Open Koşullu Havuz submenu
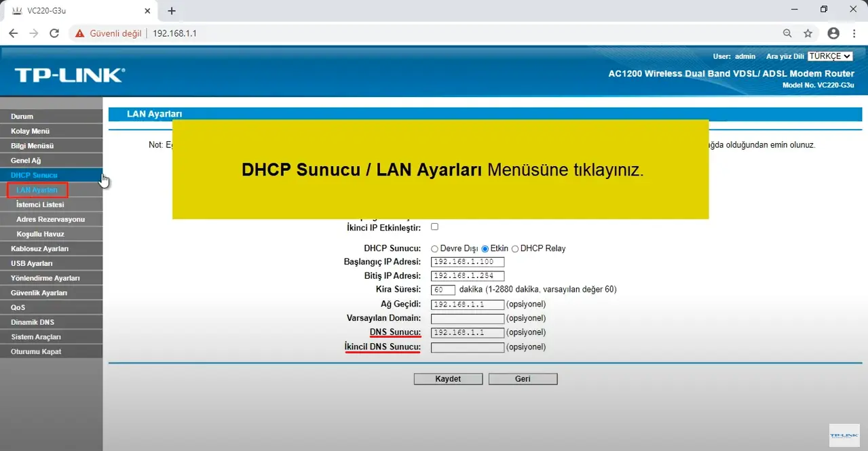868x451 pixels. pyautogui.click(x=52, y=234)
